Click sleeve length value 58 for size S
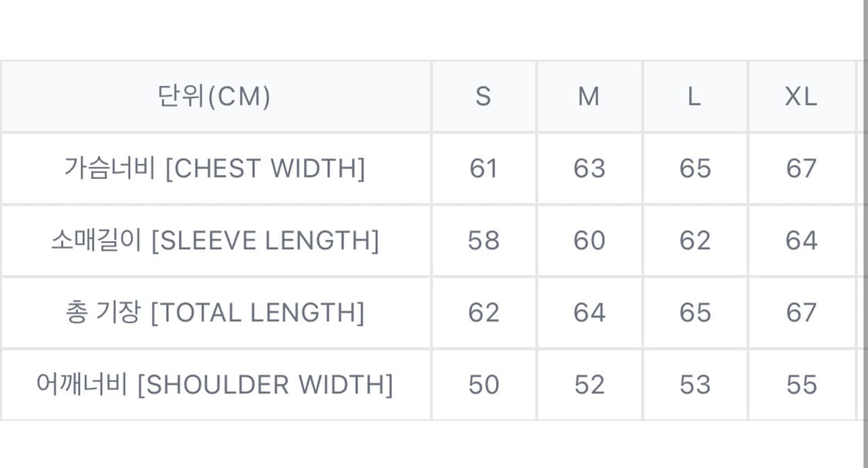The height and width of the screenshot is (468, 868). (484, 241)
